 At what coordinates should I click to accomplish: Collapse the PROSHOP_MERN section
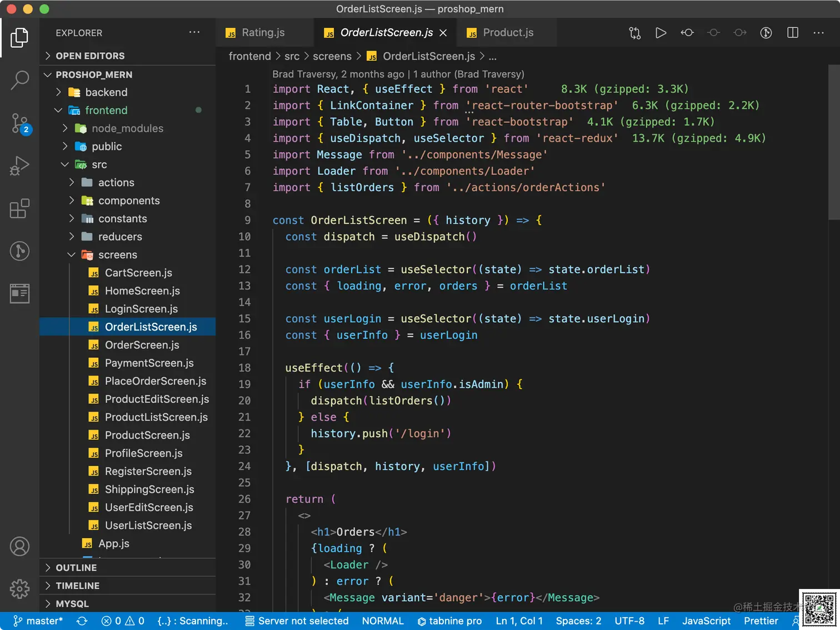(128, 74)
